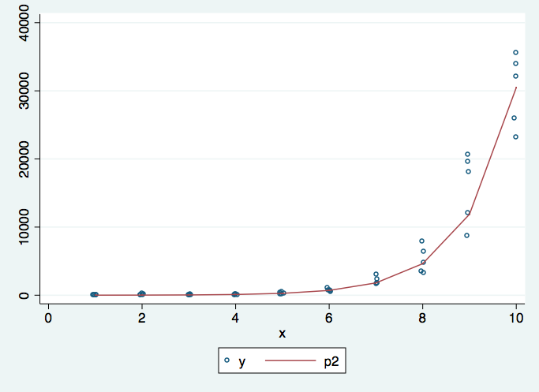Click the data cluster at x=4
The height and width of the screenshot is (392, 539).
[235, 294]
